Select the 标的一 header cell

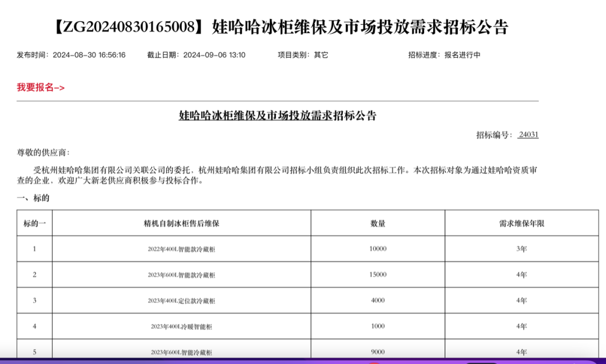pyautogui.click(x=34, y=223)
